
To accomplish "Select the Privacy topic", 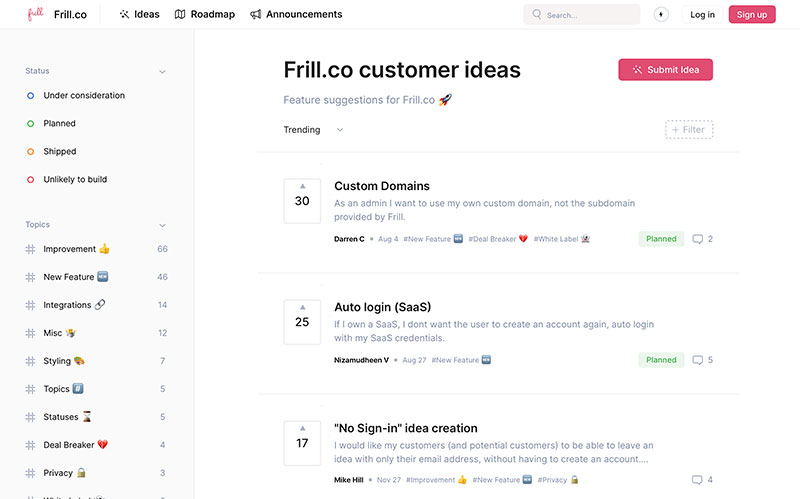I will (96, 473).
